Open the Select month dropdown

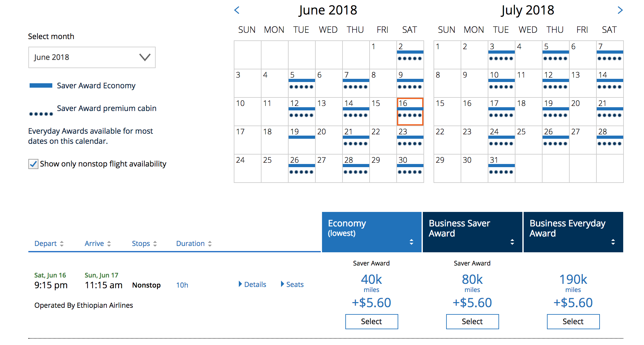pos(92,57)
